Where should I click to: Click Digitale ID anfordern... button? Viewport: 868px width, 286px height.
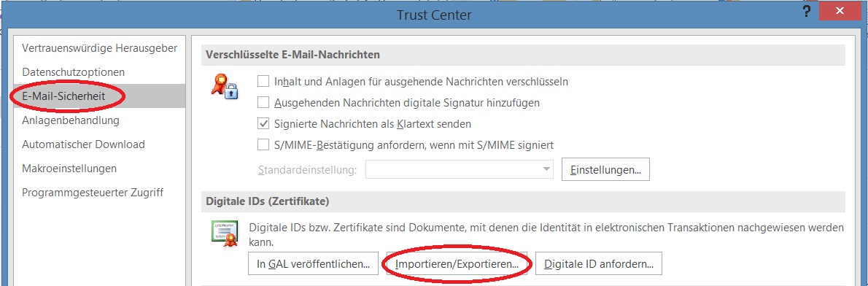tap(599, 264)
